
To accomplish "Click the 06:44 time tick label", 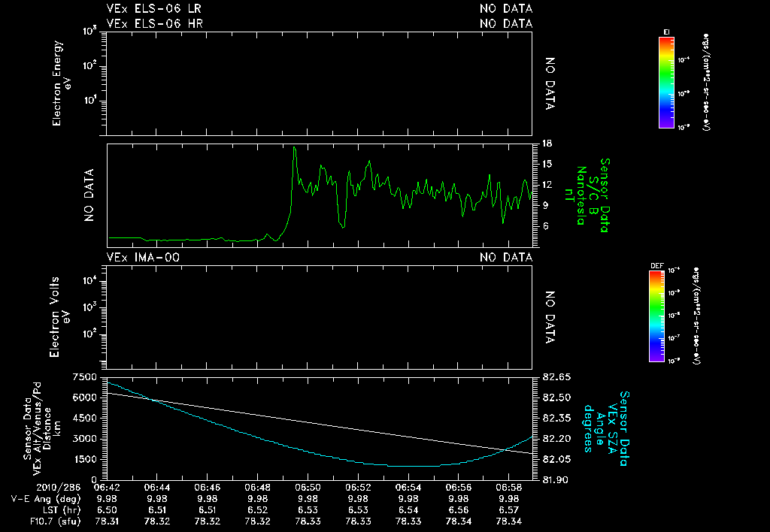I will (x=156, y=488).
